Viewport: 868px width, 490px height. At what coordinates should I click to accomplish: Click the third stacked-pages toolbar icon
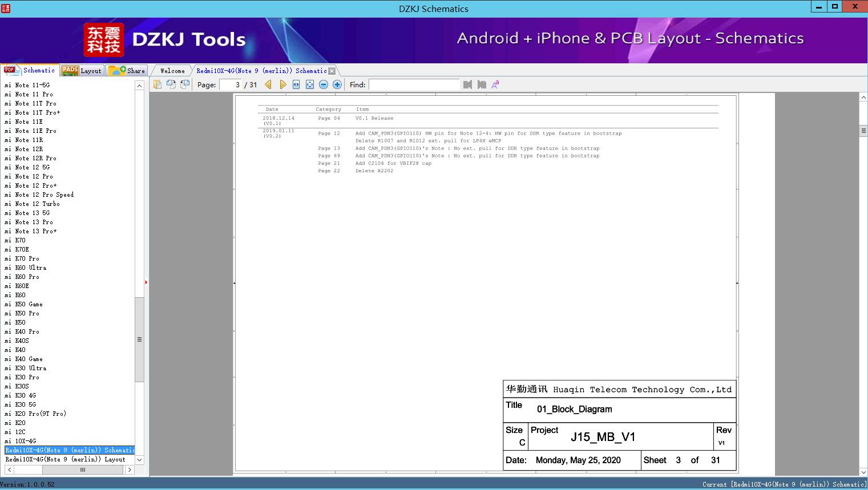click(x=185, y=84)
